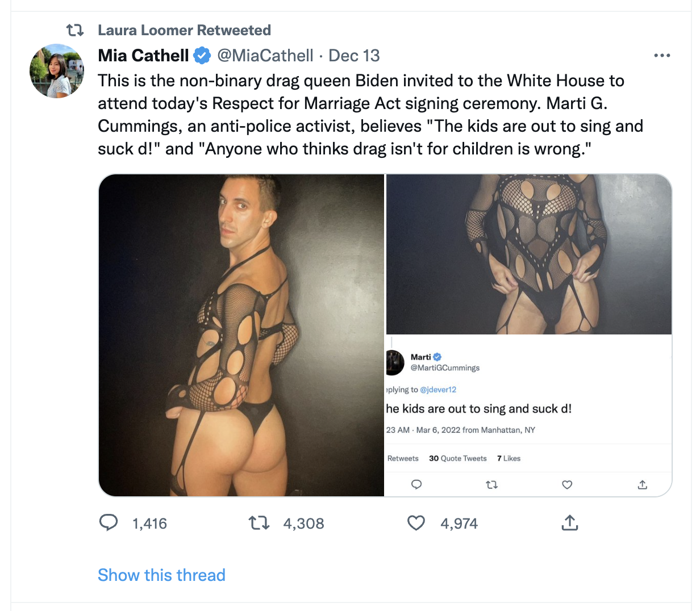Click the share icon right of 4,974

click(x=569, y=522)
